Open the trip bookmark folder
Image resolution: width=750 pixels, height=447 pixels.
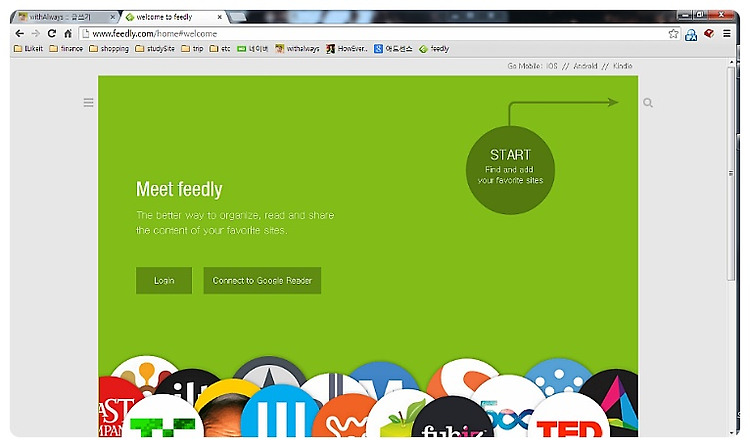[x=192, y=49]
